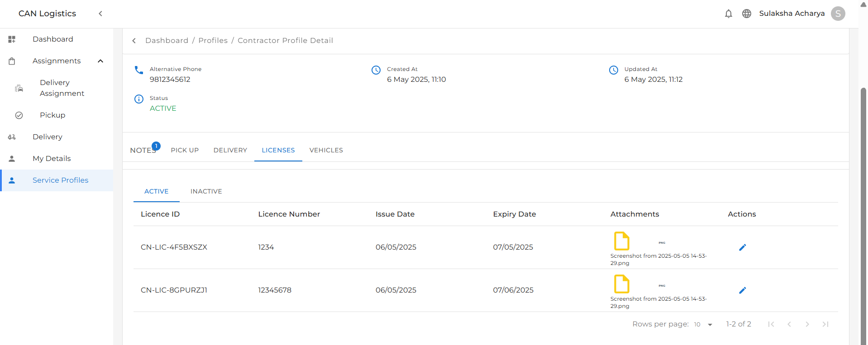Click the Delivery scooter icon in sidebar
Image resolution: width=868 pixels, height=345 pixels.
[12, 137]
